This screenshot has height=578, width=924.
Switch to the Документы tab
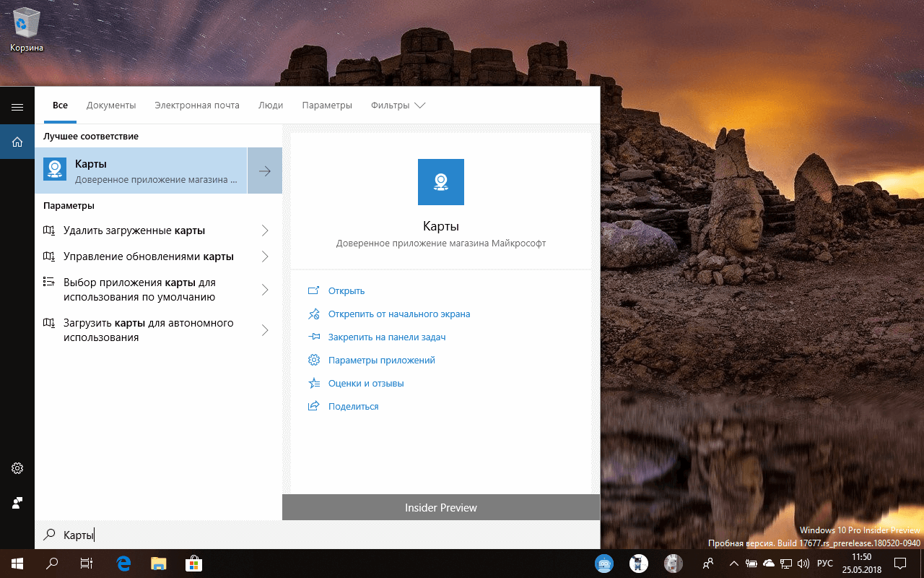click(111, 105)
